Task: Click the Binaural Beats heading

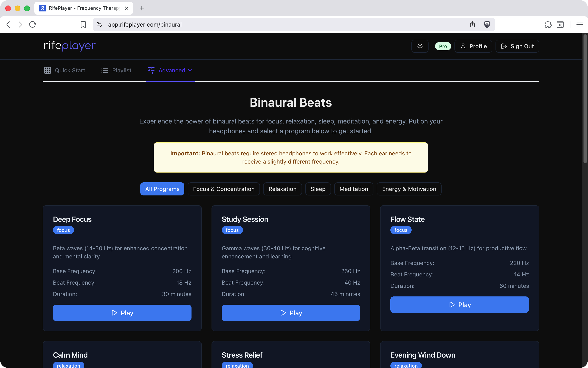Action: pyautogui.click(x=291, y=102)
